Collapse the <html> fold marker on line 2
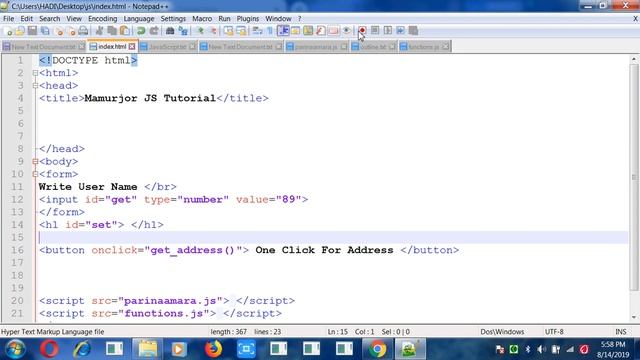Image resolution: width=640 pixels, height=360 pixels. coord(35,73)
